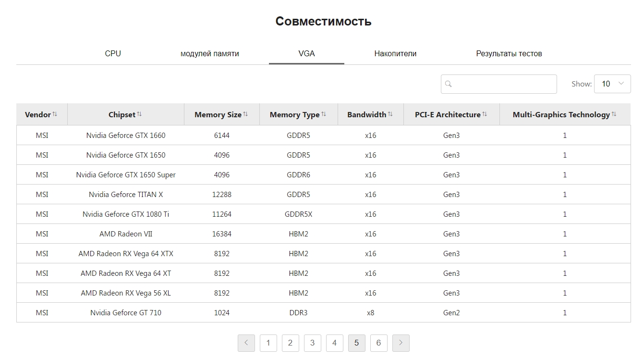Screen dimensions: 644x359
Task: Sort by Bandwidth column arrows
Action: point(390,114)
